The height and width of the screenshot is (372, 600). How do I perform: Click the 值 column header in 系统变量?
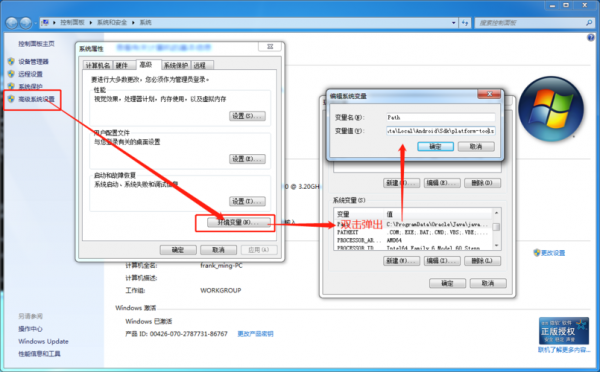click(x=438, y=214)
